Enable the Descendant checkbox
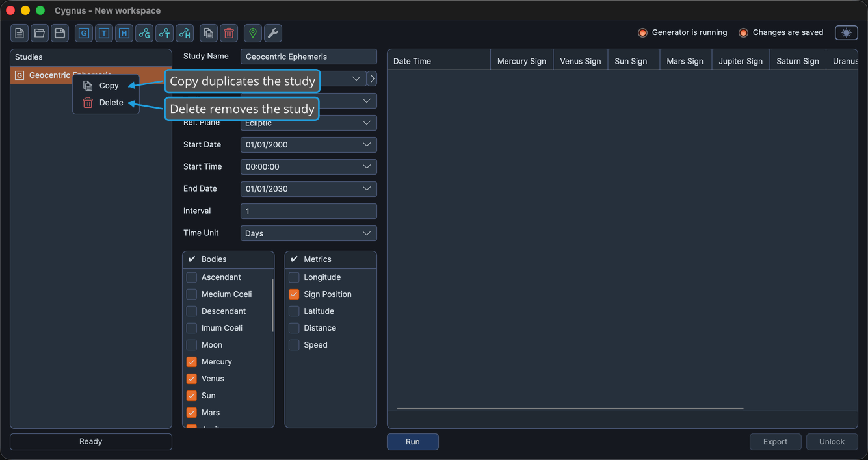The height and width of the screenshot is (460, 868). point(192,311)
